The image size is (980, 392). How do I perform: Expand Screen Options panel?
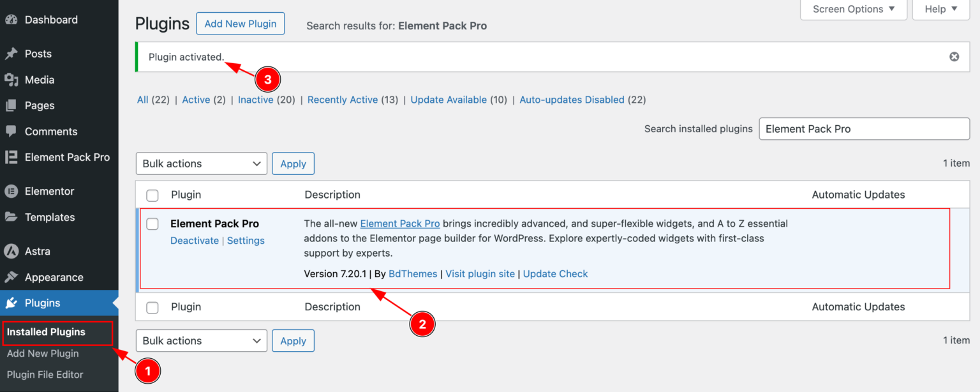[x=853, y=9]
